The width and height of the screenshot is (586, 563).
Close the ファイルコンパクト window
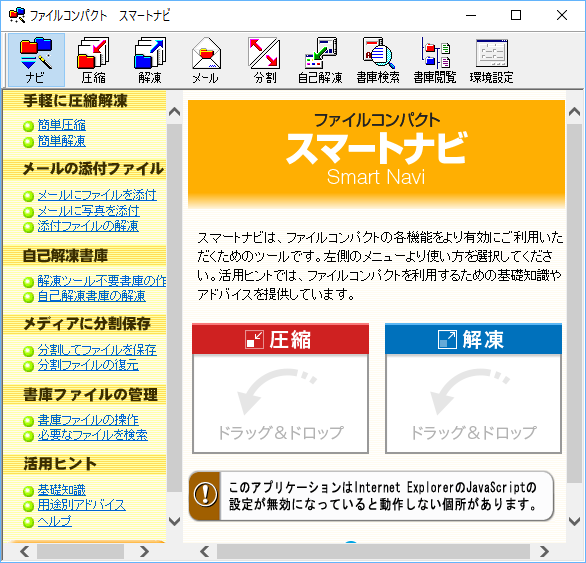[x=562, y=15]
